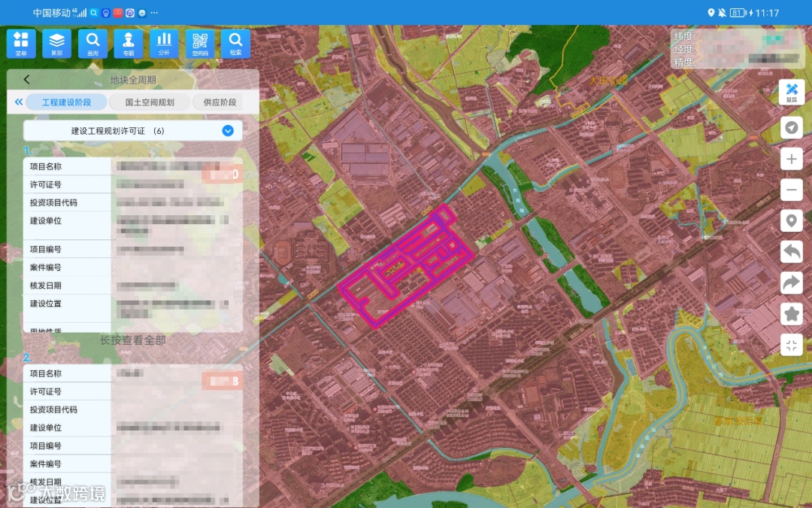
Task: Open the 空间码 QR code tool
Action: (x=200, y=44)
